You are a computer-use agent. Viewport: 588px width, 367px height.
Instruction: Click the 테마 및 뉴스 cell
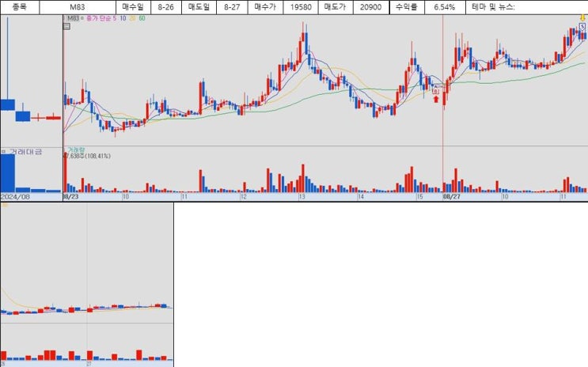click(x=527, y=7)
